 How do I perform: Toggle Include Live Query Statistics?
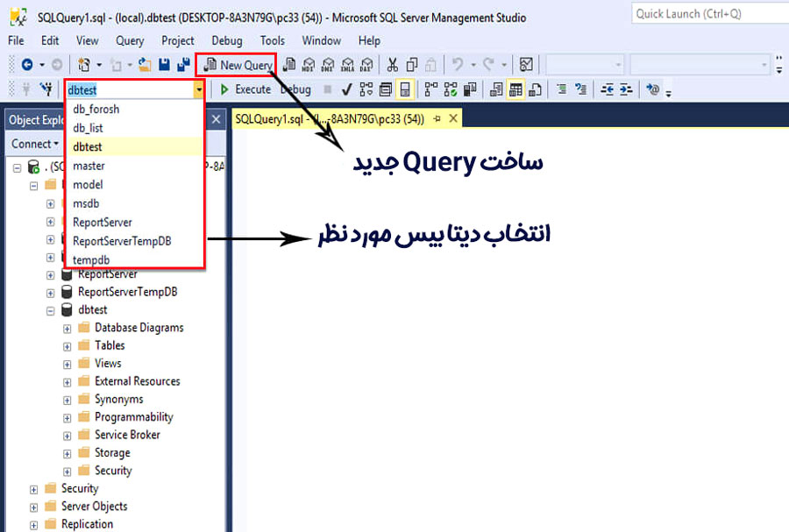451,89
